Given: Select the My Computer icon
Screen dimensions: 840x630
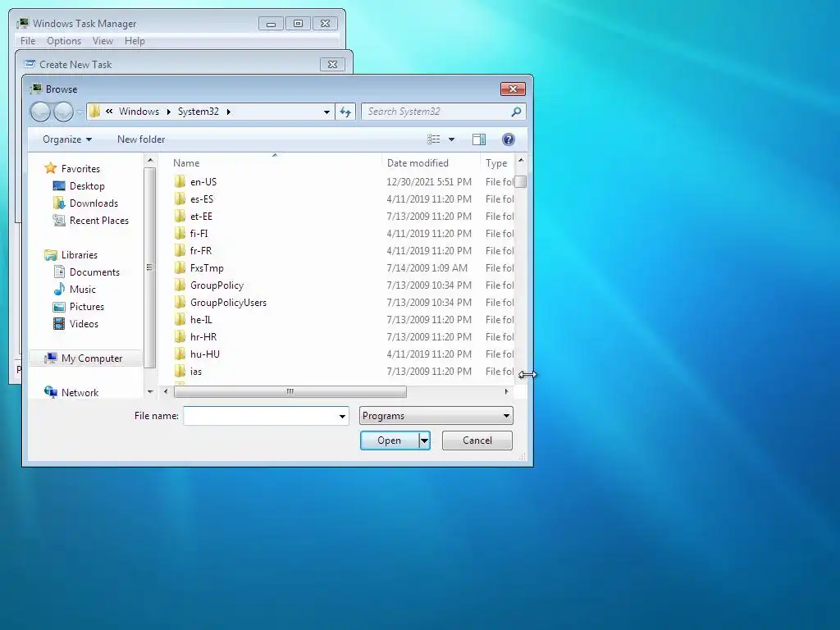Looking at the screenshot, I should [50, 358].
